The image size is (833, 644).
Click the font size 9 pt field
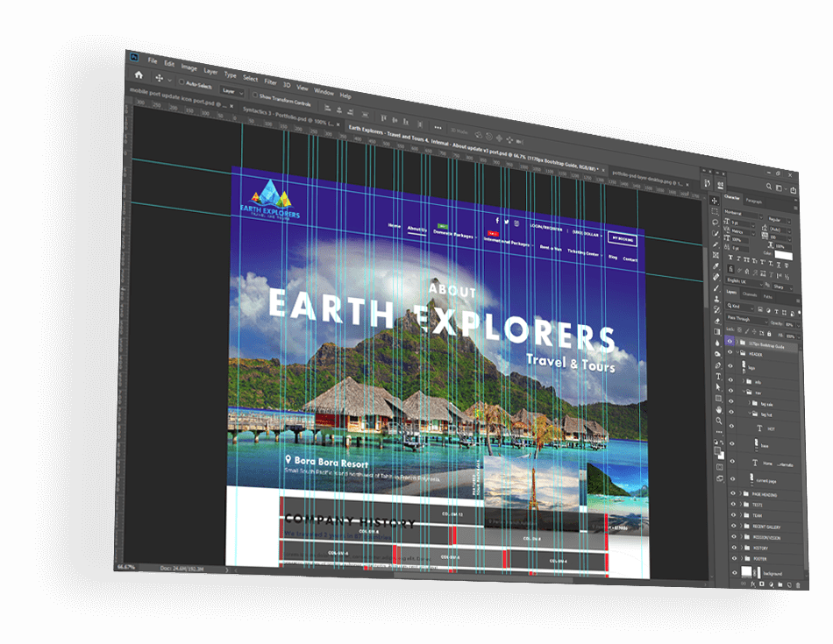pyautogui.click(x=740, y=223)
